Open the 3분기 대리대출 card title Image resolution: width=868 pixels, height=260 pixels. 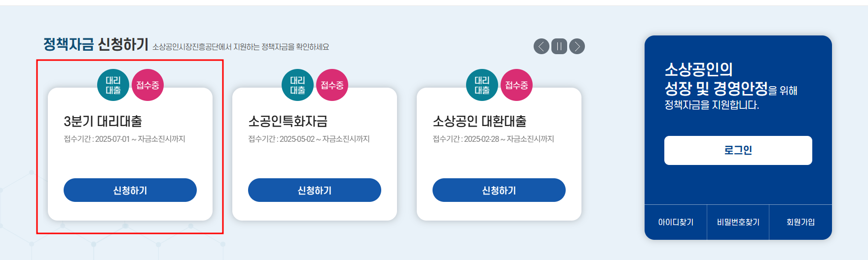click(x=103, y=121)
